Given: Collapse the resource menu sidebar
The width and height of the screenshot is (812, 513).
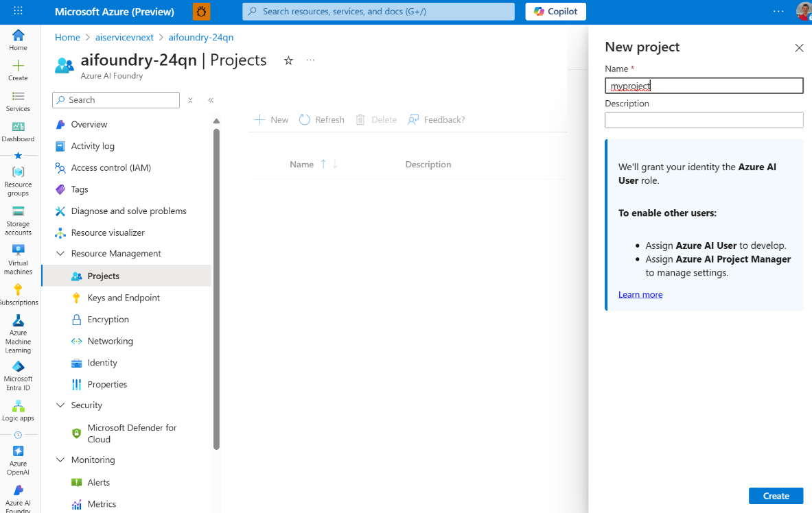Looking at the screenshot, I should pyautogui.click(x=211, y=100).
